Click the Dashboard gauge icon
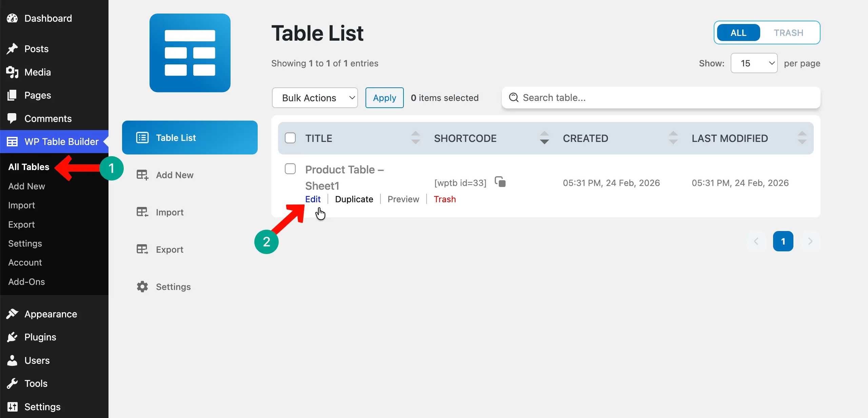868x418 pixels. [12, 18]
